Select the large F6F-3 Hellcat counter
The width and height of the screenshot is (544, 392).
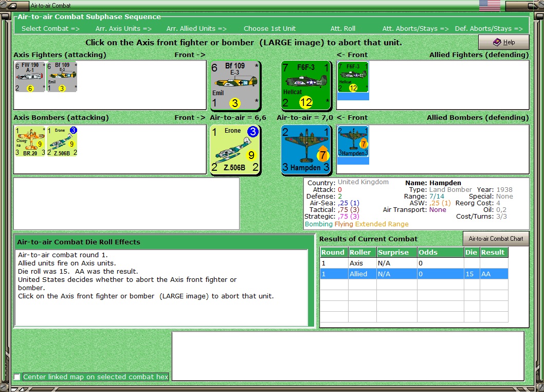pyautogui.click(x=306, y=86)
